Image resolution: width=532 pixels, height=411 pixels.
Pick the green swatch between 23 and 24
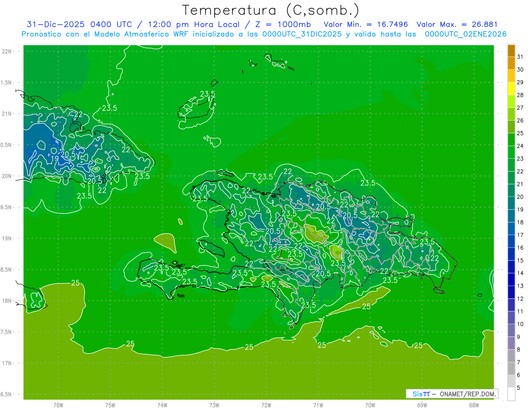511,153
